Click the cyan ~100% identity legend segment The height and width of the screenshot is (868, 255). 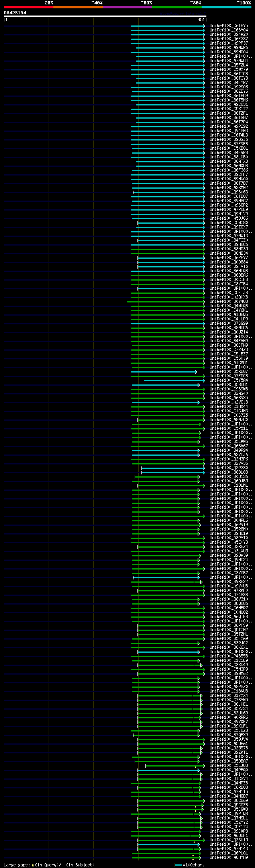tap(226, 7)
